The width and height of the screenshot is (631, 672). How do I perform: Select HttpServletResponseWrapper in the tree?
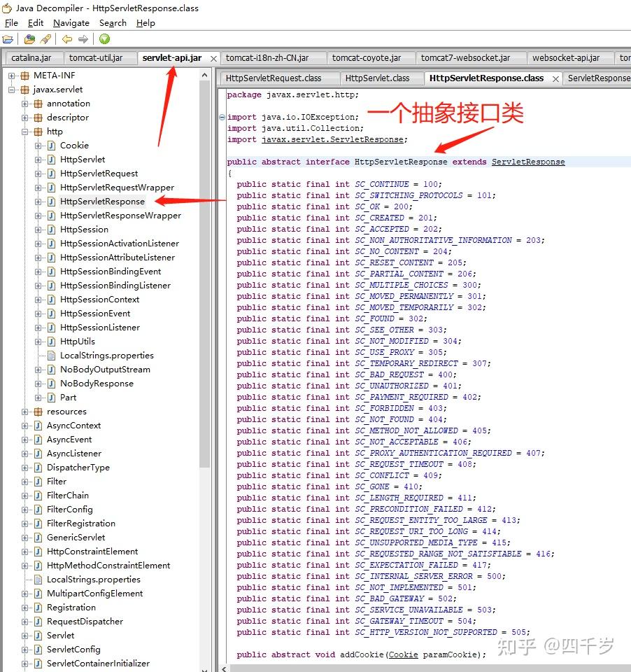coord(120,216)
